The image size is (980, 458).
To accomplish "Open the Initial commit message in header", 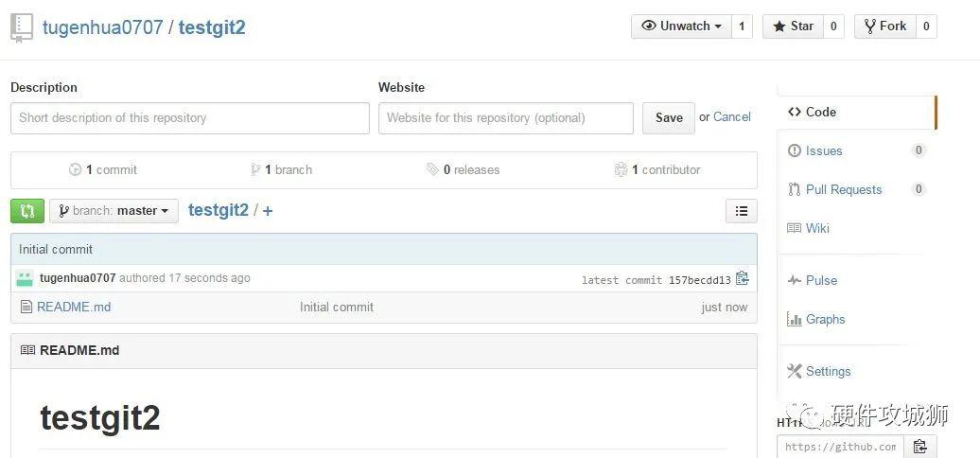I will click(56, 249).
